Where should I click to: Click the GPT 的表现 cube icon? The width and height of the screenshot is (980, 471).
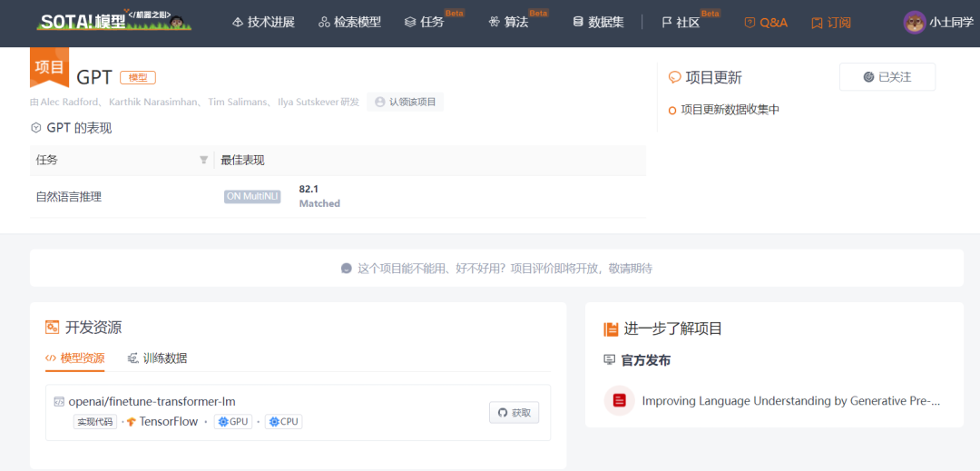click(35, 128)
